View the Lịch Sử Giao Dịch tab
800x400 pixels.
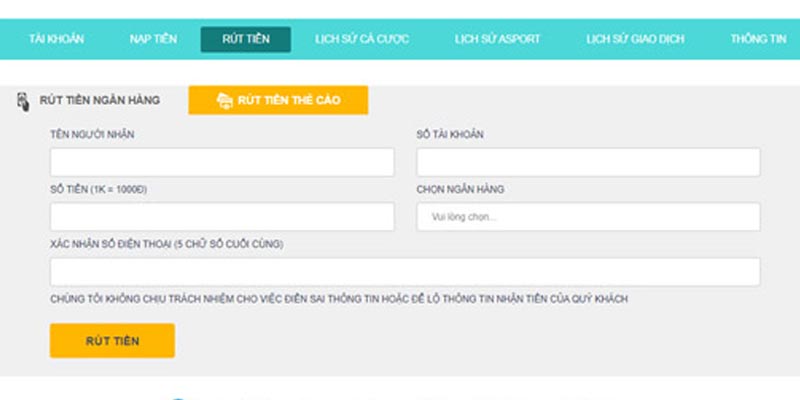[635, 39]
